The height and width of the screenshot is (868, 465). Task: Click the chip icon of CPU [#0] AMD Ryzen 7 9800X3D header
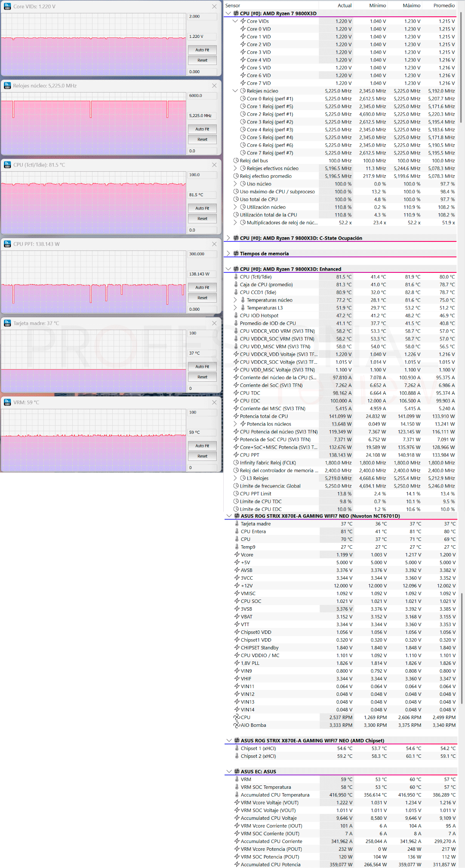tap(236, 13)
